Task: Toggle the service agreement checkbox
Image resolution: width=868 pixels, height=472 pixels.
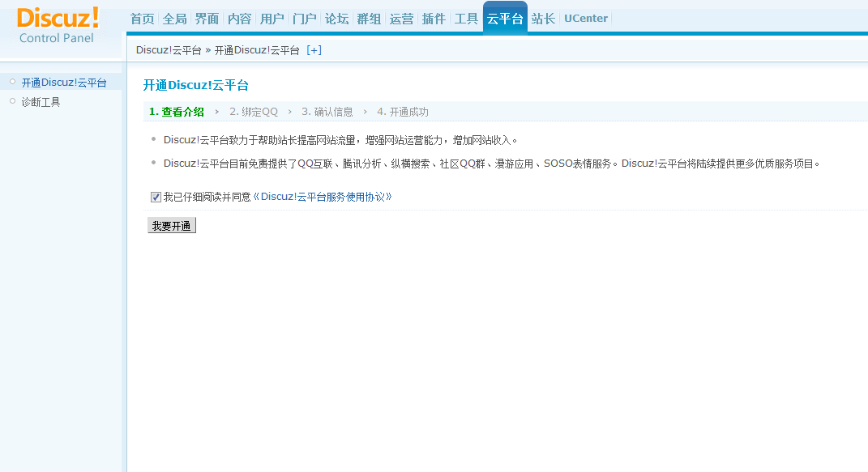Action: pos(156,197)
